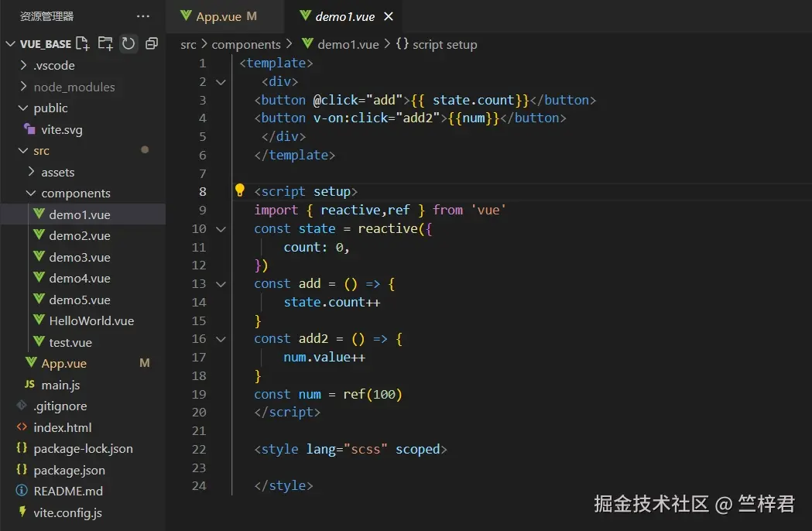Click the components breadcrumb segment
Image resolution: width=812 pixels, height=531 pixels.
click(246, 45)
